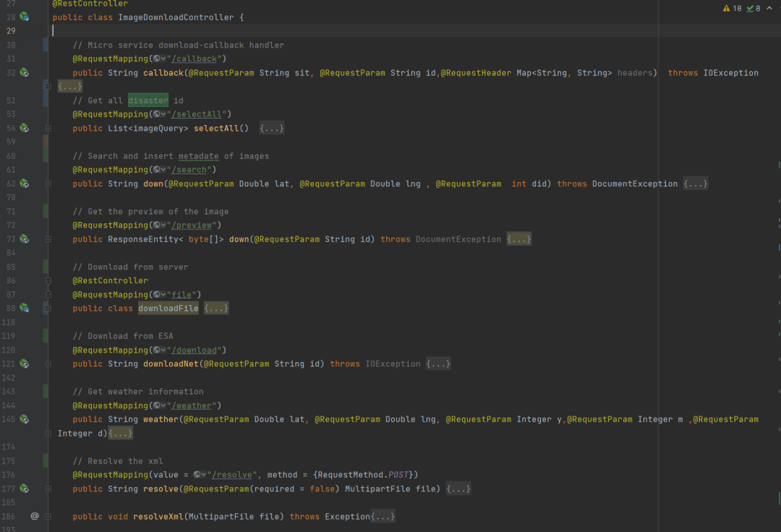
Task: Expand the fold marker on line 88 downloadFile
Action: pyautogui.click(x=48, y=308)
